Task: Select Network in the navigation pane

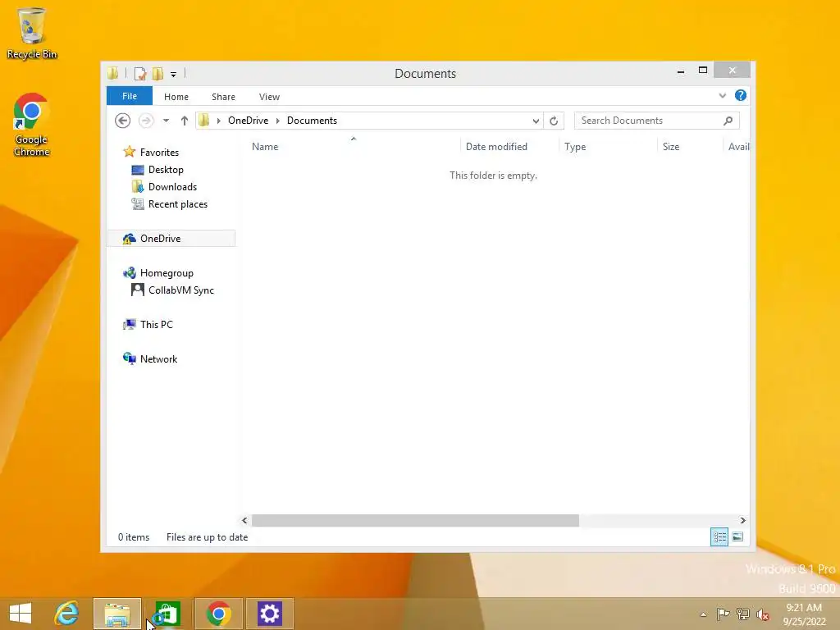Action: tap(158, 359)
